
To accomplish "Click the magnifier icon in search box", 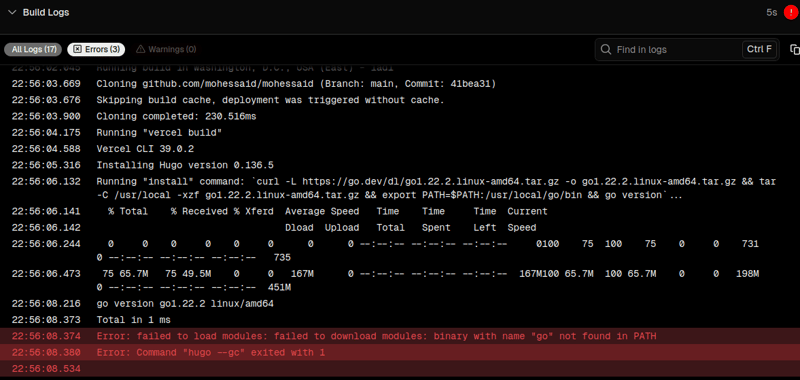I will tap(606, 49).
